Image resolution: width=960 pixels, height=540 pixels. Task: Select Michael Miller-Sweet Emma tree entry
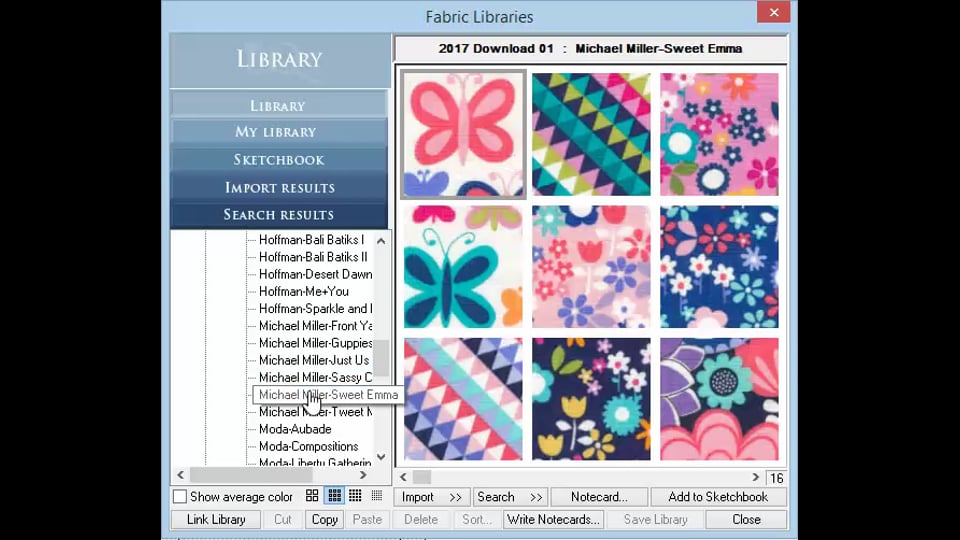pos(328,395)
